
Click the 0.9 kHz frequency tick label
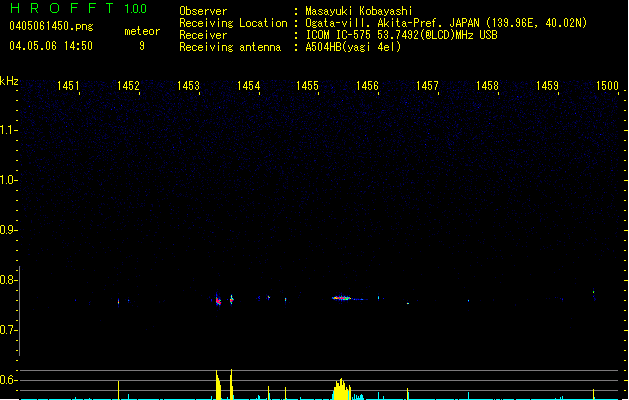tap(7, 230)
